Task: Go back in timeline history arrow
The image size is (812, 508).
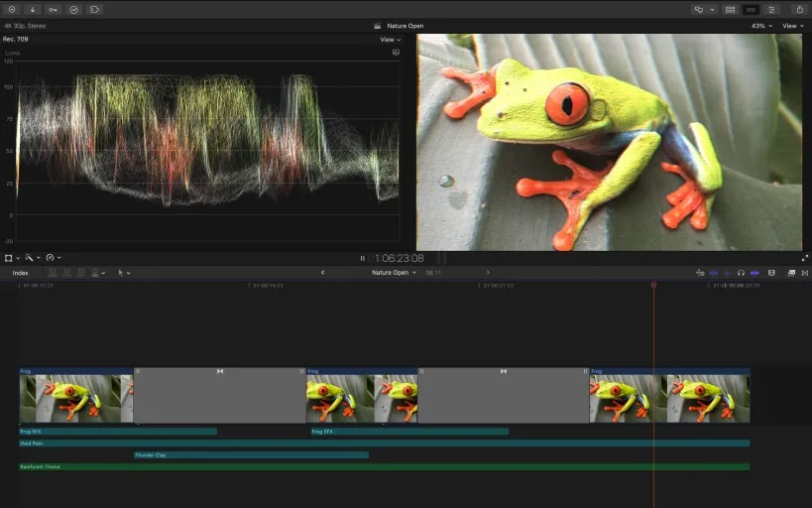Action: tap(322, 273)
